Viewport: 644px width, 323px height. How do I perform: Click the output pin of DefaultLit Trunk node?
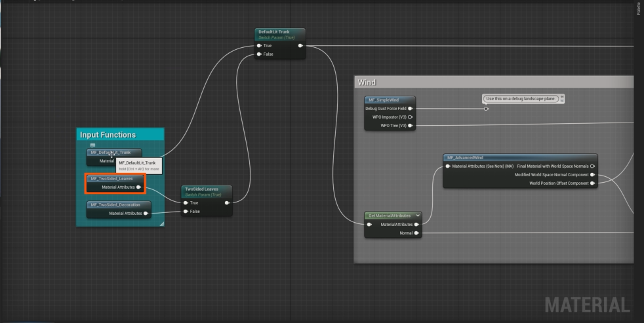coord(300,46)
